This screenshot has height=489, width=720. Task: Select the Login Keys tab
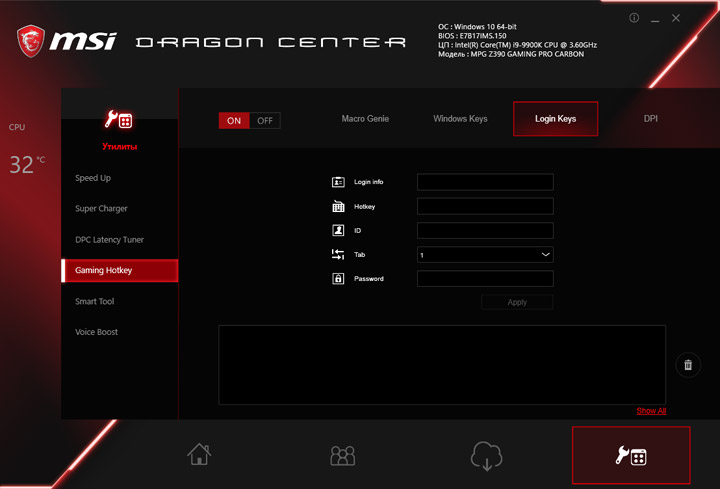point(555,119)
